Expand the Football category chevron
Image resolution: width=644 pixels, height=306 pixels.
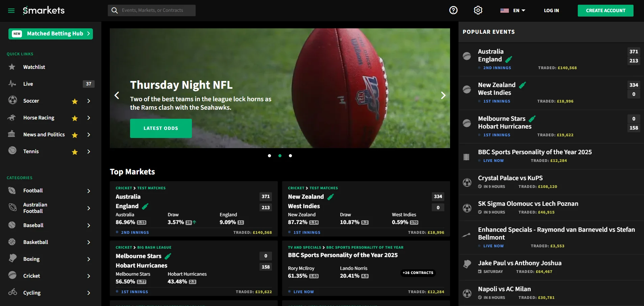[89, 191]
